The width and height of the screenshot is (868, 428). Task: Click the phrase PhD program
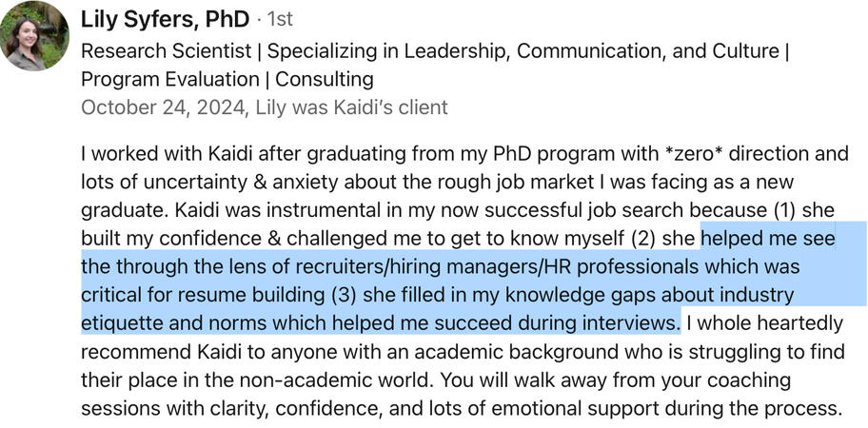(479, 152)
